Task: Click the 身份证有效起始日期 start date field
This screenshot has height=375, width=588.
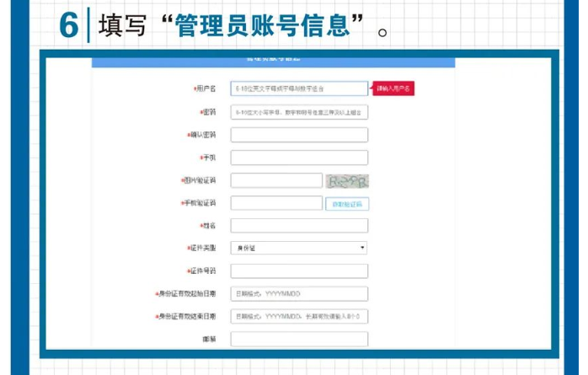Action: tap(298, 293)
